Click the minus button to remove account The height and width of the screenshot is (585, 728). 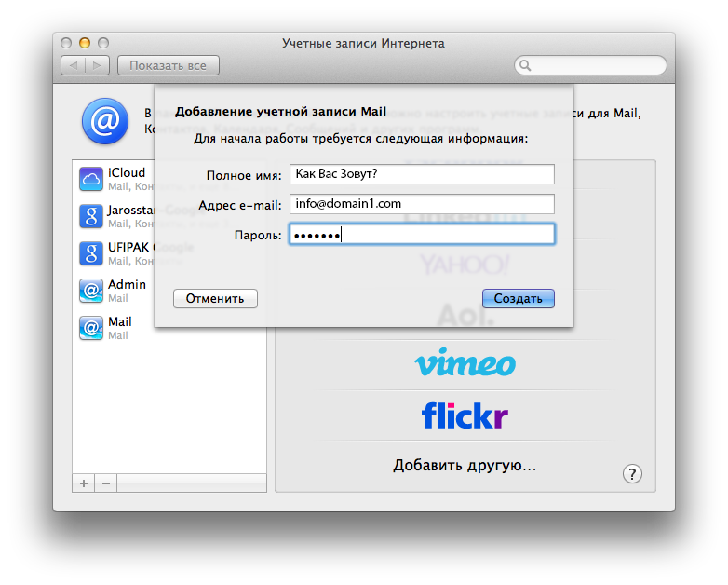tap(106, 483)
